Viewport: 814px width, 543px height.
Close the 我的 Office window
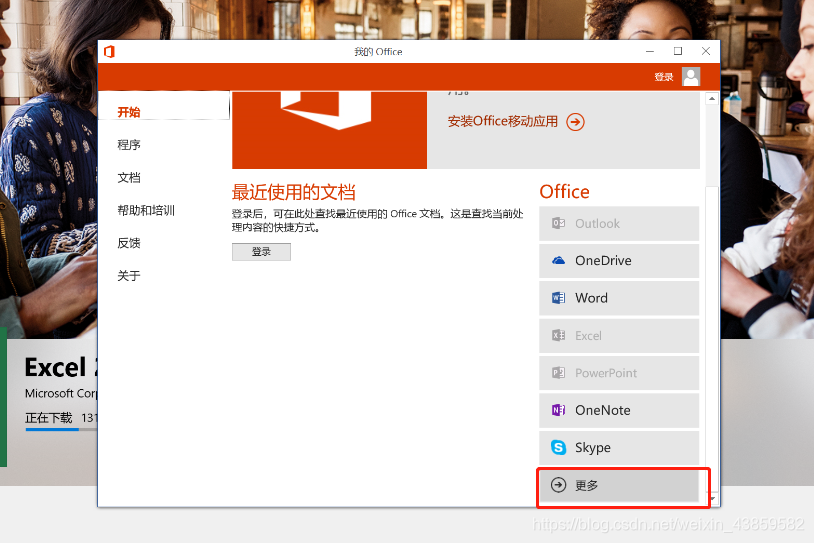[706, 51]
